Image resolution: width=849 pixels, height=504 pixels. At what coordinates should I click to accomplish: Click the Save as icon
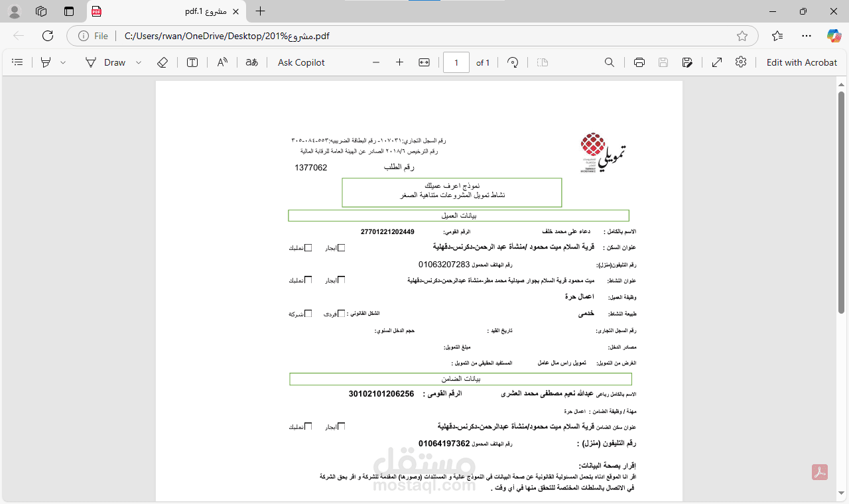click(687, 62)
